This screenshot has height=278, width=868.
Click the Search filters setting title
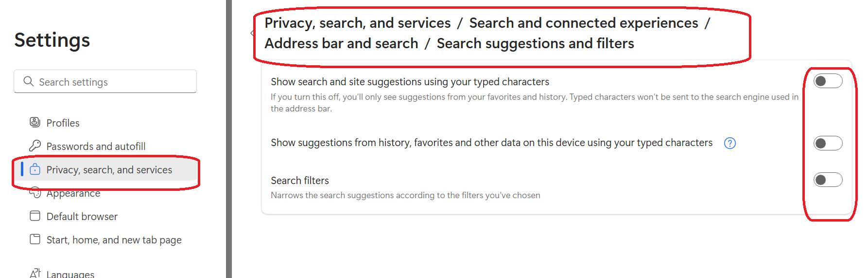point(300,181)
